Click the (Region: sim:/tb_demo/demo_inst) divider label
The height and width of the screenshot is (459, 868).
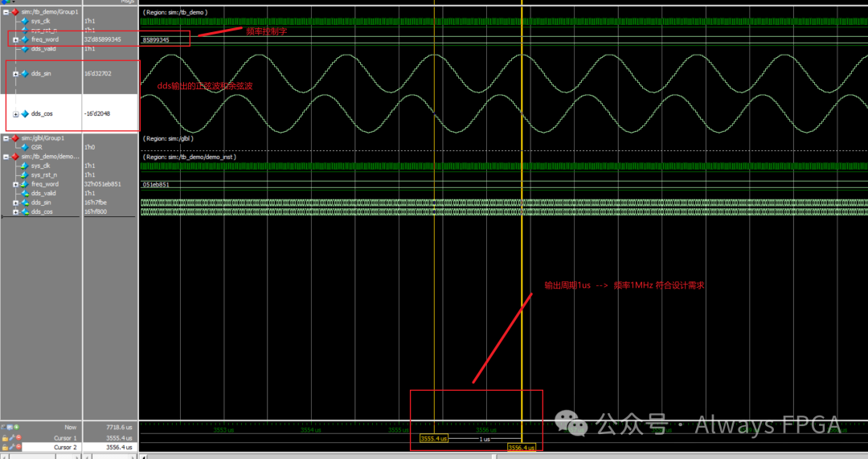[x=190, y=158]
